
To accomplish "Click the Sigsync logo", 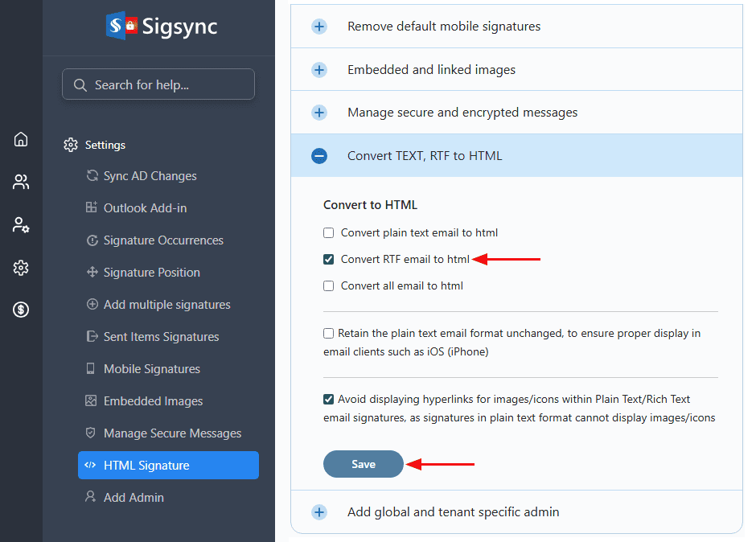I will 162,27.
